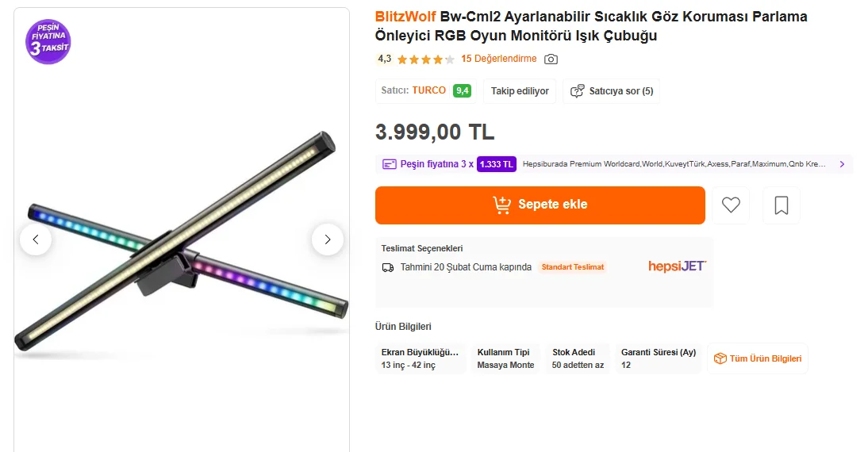Open Satıcıya sor (5) questions

(612, 91)
